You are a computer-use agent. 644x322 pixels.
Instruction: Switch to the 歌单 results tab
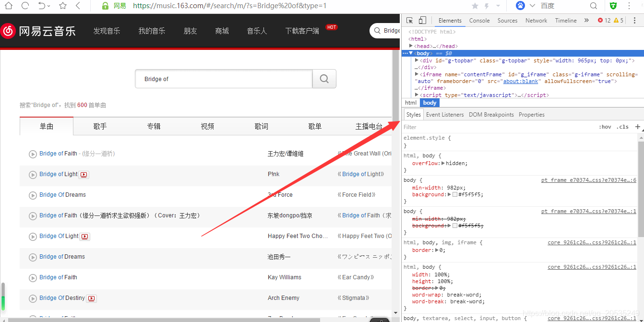pyautogui.click(x=315, y=126)
